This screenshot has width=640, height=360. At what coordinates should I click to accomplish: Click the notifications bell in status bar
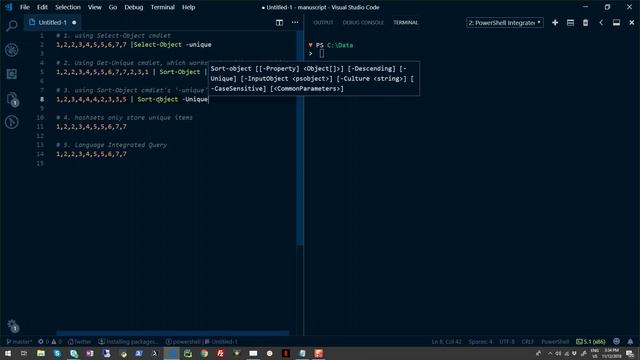(630, 341)
